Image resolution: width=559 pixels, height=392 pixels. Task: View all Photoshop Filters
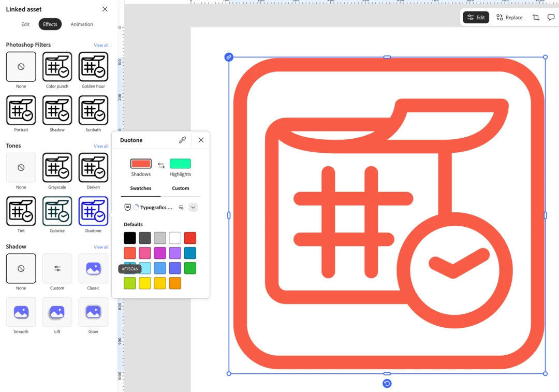[101, 45]
